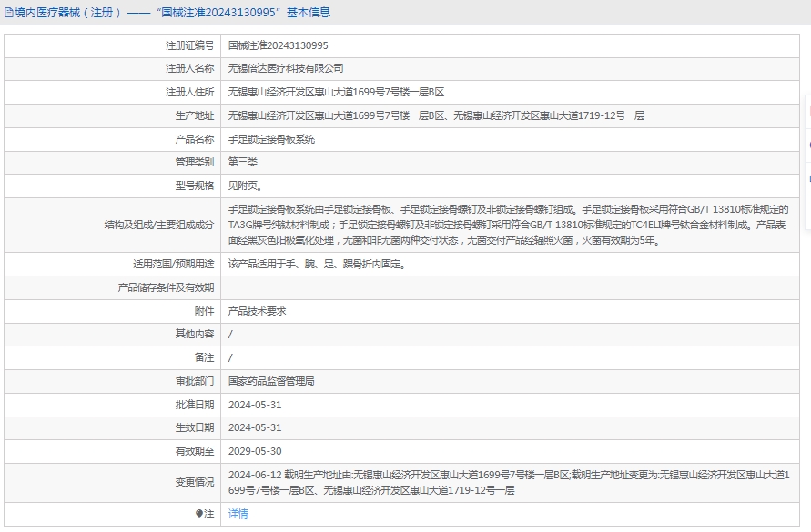
Task: Select the structure description paragraph mentioning TA3G
Action: (509, 225)
